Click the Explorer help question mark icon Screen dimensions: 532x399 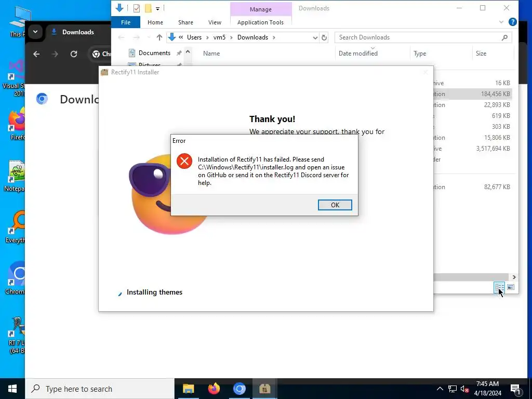click(512, 22)
